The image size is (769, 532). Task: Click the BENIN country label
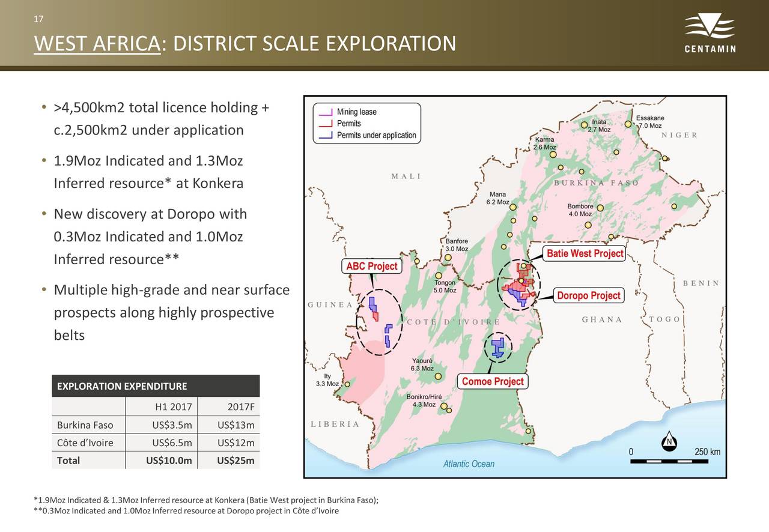701,283
